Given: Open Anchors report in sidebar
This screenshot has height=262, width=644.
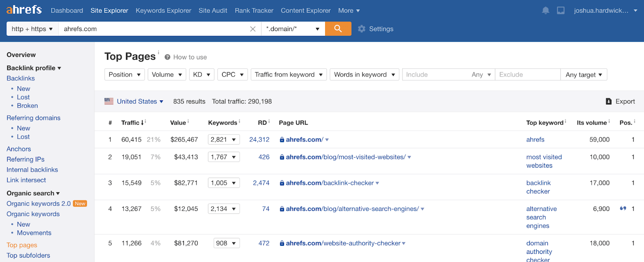Looking at the screenshot, I should point(19,149).
